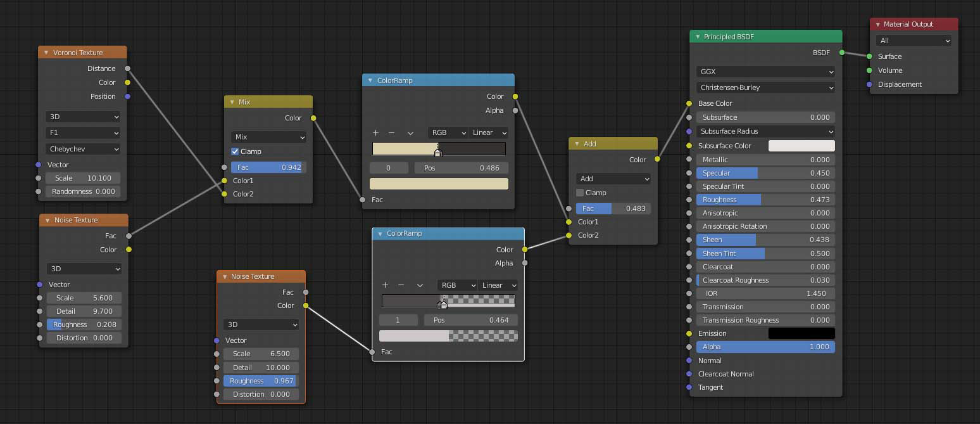980x424 pixels.
Task: Open Voronoi Chebychev distance dropdown
Action: point(82,149)
